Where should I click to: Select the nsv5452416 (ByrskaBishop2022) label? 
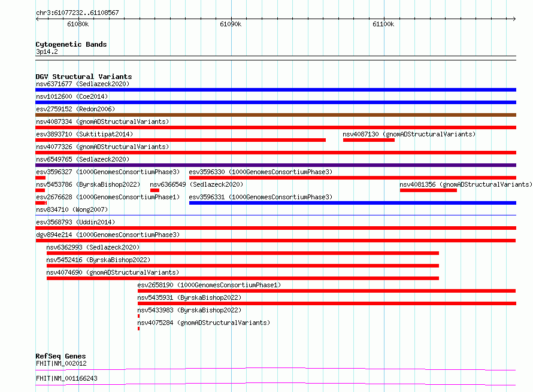coord(98,260)
